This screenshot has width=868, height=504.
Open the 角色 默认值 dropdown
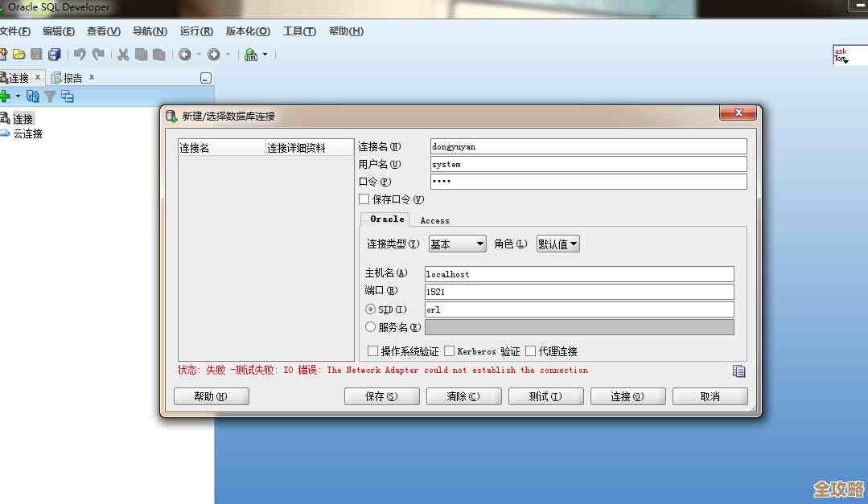[557, 243]
